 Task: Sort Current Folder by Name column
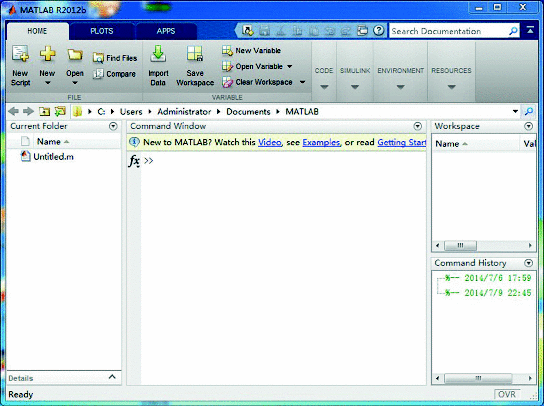pyautogui.click(x=53, y=142)
